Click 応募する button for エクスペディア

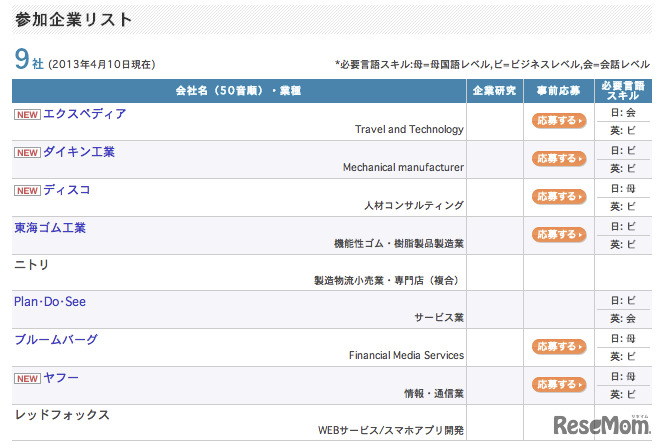click(x=559, y=121)
